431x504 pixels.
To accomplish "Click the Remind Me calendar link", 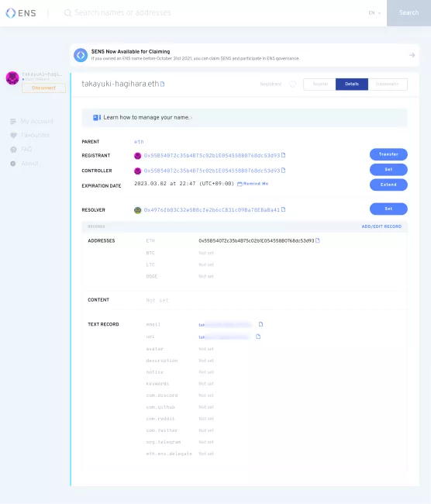I will (253, 184).
